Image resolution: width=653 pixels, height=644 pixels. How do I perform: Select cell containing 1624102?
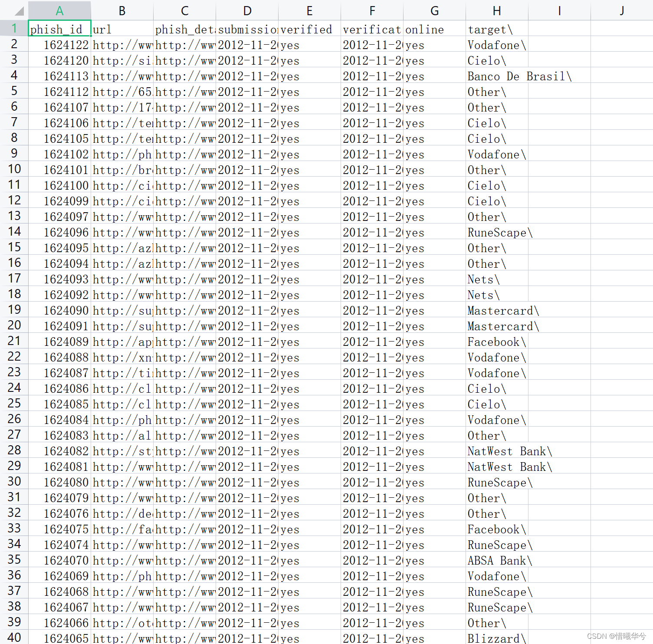tap(59, 153)
